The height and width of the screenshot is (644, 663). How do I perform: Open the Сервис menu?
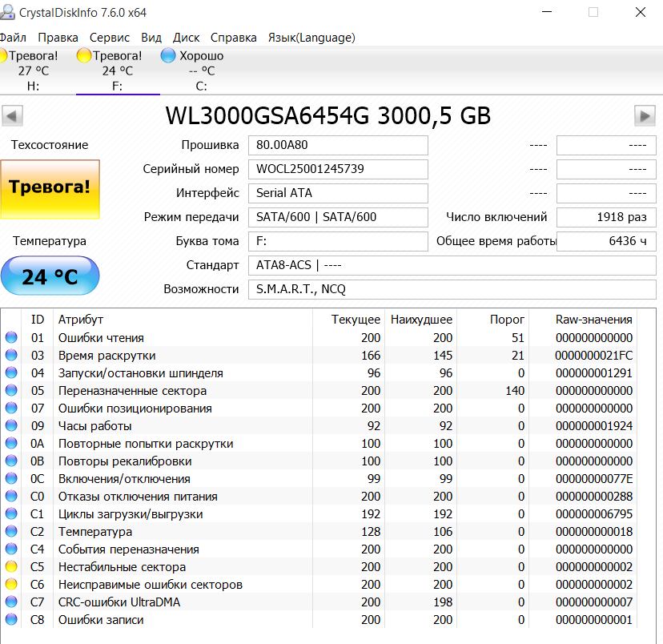[110, 38]
